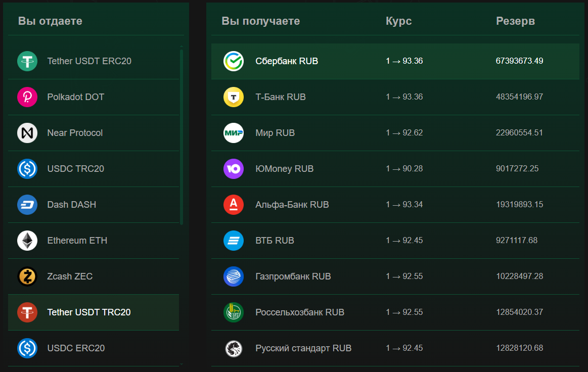Click the red Tether USDT TRC20 icon

(27, 312)
